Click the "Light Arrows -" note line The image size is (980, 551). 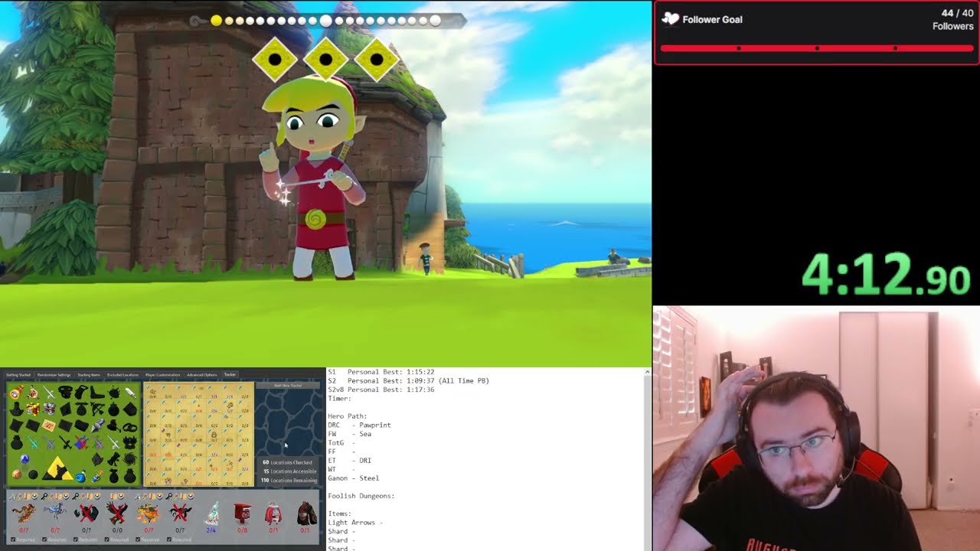point(354,523)
